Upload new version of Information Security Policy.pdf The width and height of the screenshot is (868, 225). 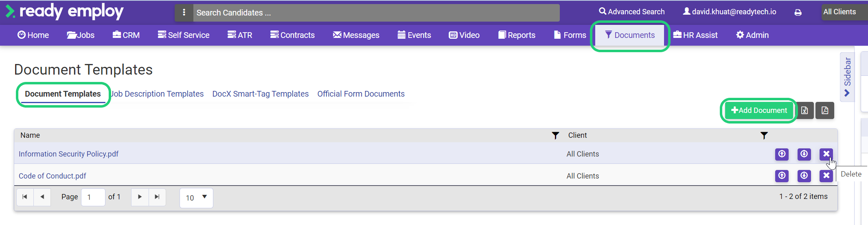(x=782, y=154)
